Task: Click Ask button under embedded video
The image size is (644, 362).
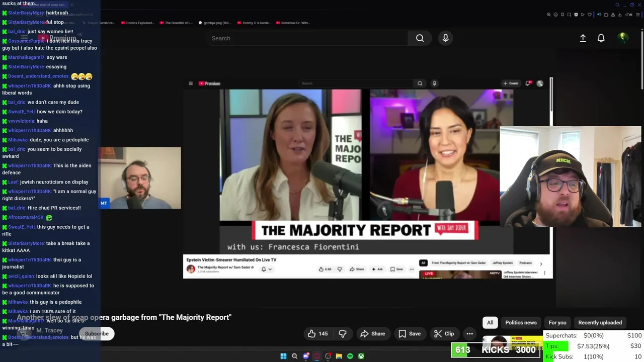Action: [x=377, y=269]
